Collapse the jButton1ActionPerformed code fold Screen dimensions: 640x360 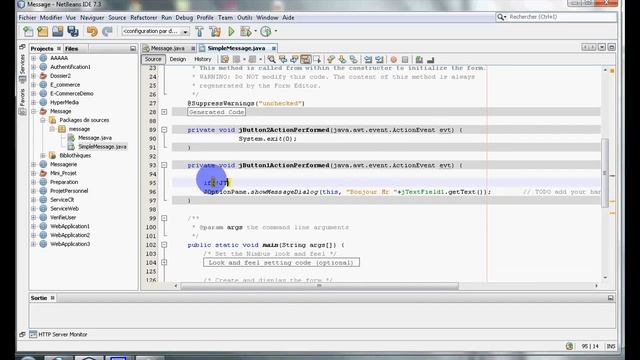point(164,165)
